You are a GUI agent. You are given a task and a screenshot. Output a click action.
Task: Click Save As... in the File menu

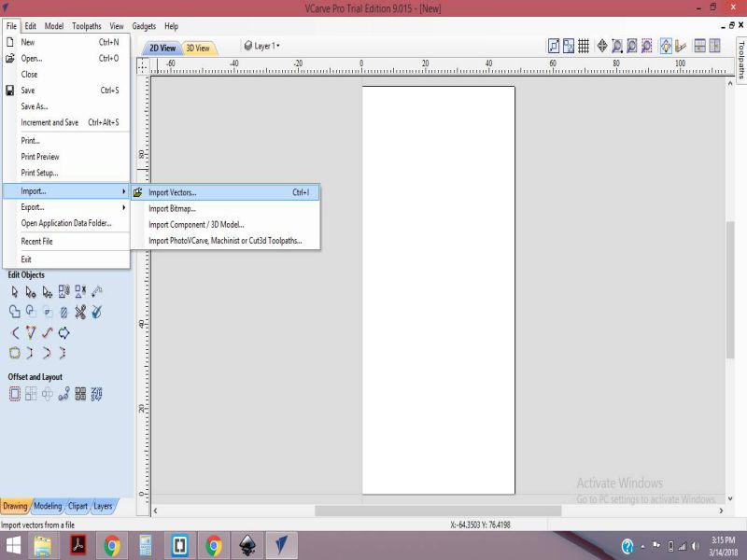click(66, 106)
